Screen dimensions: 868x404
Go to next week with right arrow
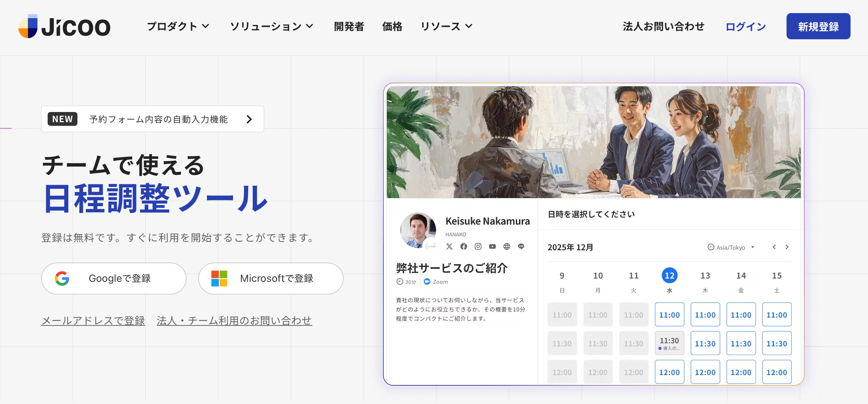[787, 247]
